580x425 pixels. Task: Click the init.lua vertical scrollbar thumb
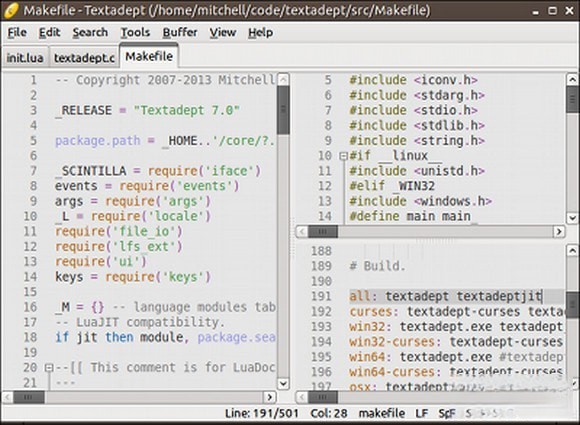tap(283, 110)
